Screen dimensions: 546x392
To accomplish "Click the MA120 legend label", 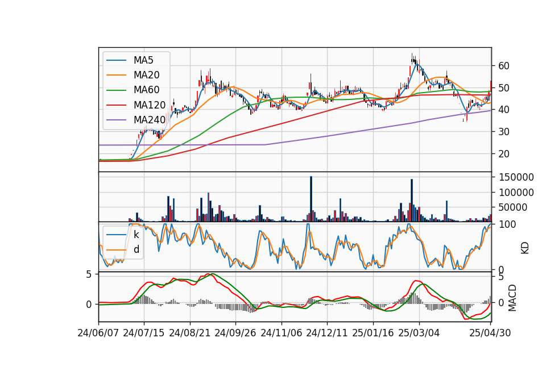I will [150, 105].
